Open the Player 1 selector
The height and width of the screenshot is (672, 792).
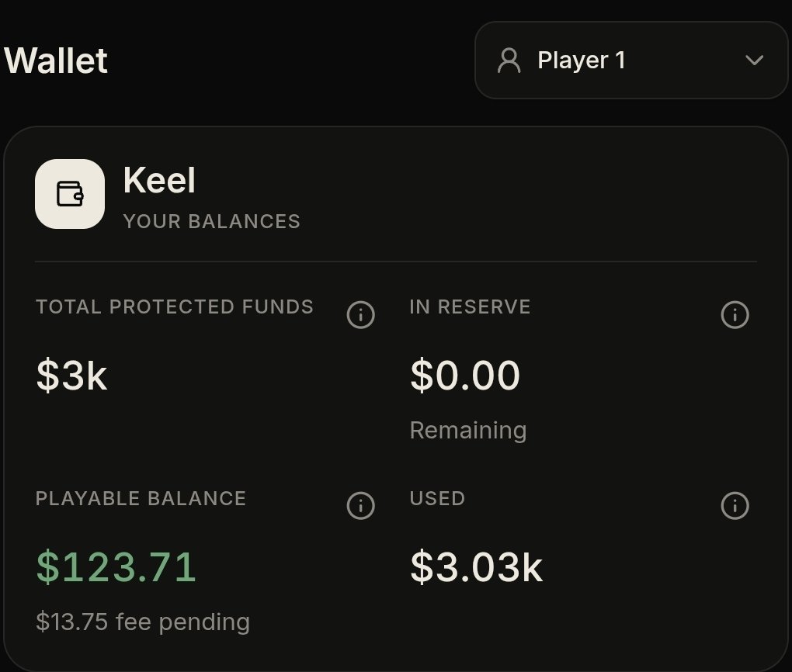[631, 60]
